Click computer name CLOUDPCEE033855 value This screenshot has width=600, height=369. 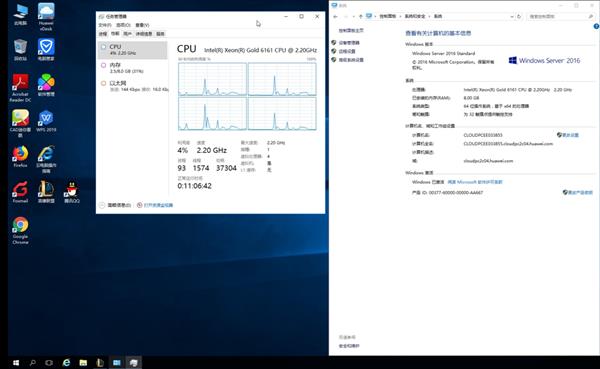tap(483, 135)
